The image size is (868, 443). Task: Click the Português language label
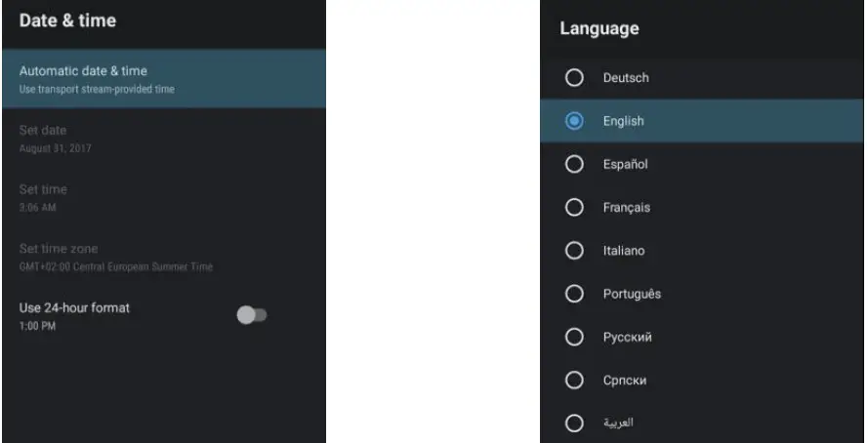[x=632, y=294]
